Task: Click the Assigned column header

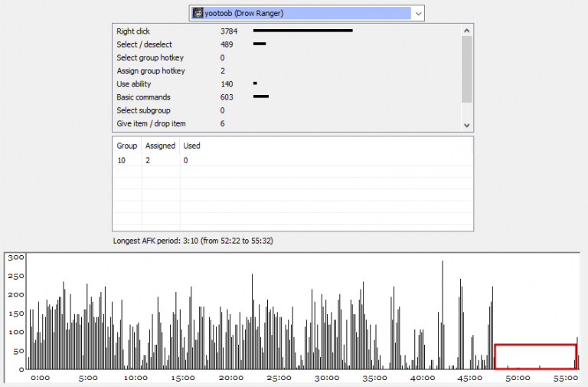Action: tap(161, 146)
